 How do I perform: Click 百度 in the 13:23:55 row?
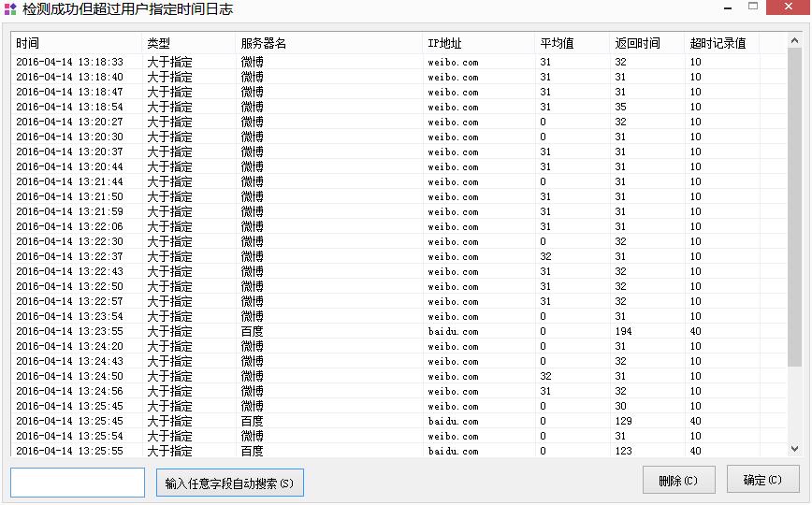pos(253,331)
